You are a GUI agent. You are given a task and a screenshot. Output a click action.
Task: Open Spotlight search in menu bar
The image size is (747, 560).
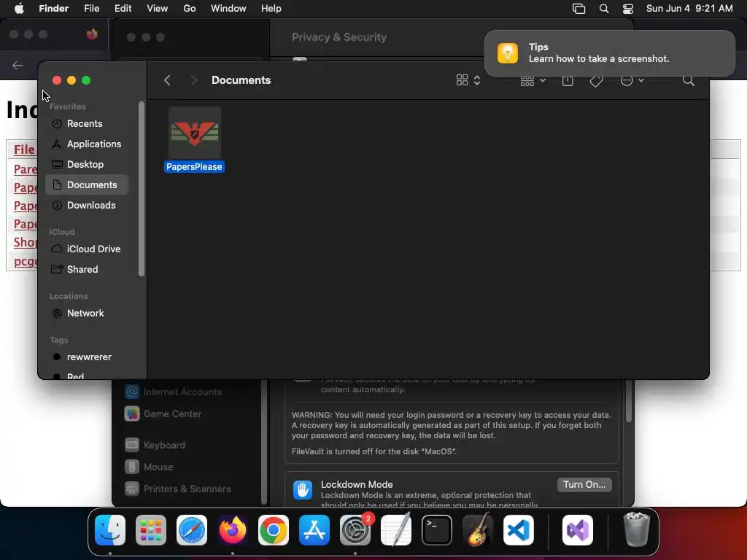(x=604, y=9)
